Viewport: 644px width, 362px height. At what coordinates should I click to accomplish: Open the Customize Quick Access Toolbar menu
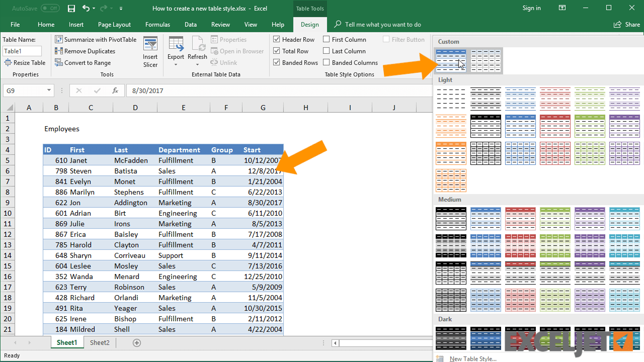(121, 8)
